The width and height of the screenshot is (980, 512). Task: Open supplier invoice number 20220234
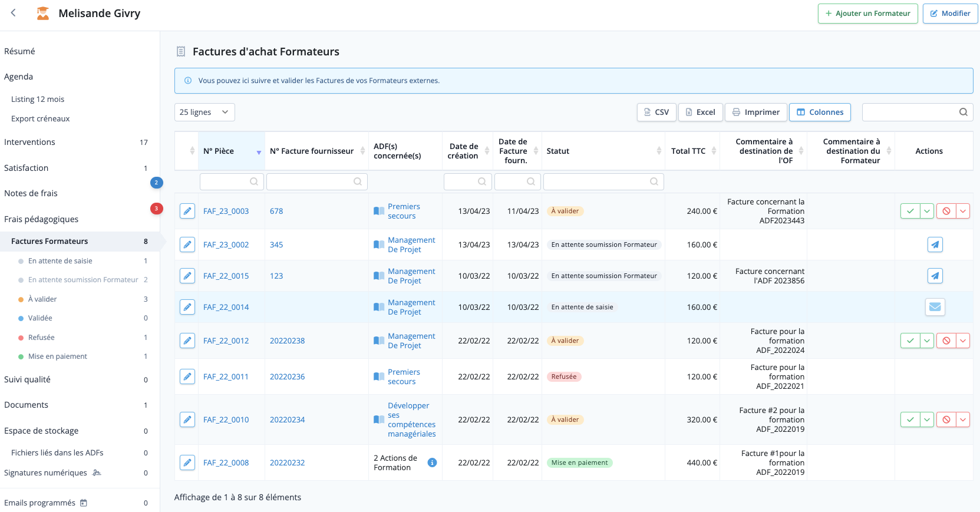pos(287,419)
